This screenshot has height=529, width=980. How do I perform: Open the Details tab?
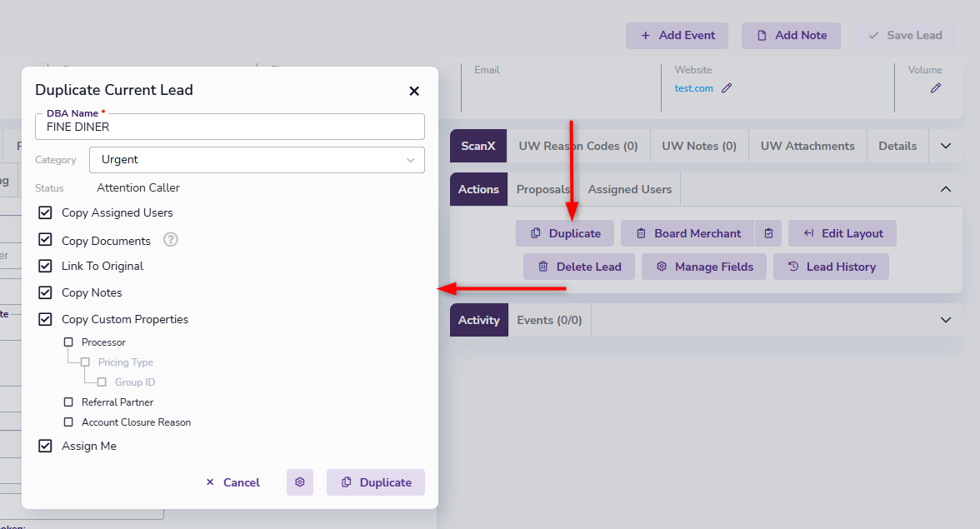pos(897,146)
